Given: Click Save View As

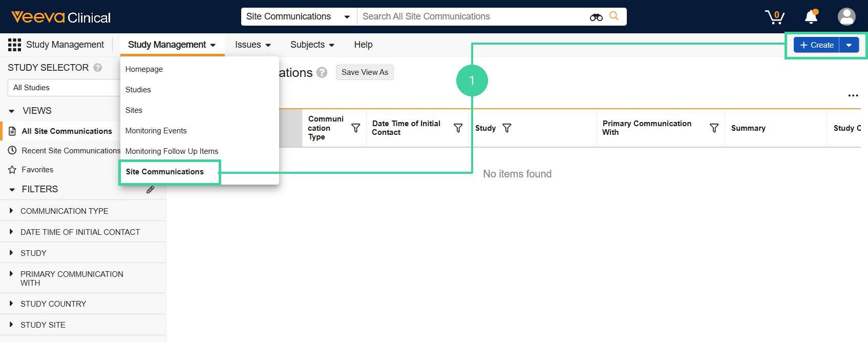Looking at the screenshot, I should coord(365,72).
